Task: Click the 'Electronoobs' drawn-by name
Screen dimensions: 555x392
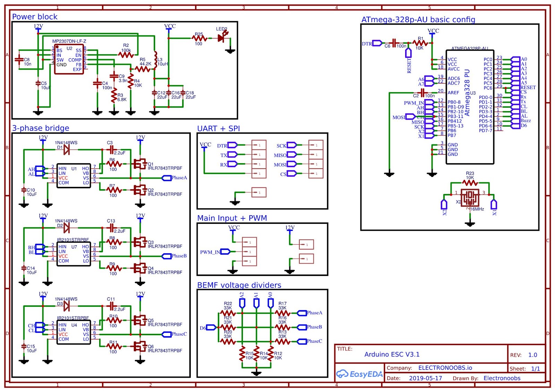Action: click(x=502, y=378)
